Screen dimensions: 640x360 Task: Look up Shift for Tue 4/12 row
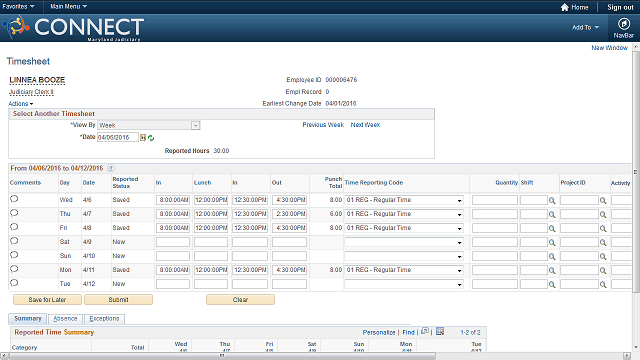[552, 284]
